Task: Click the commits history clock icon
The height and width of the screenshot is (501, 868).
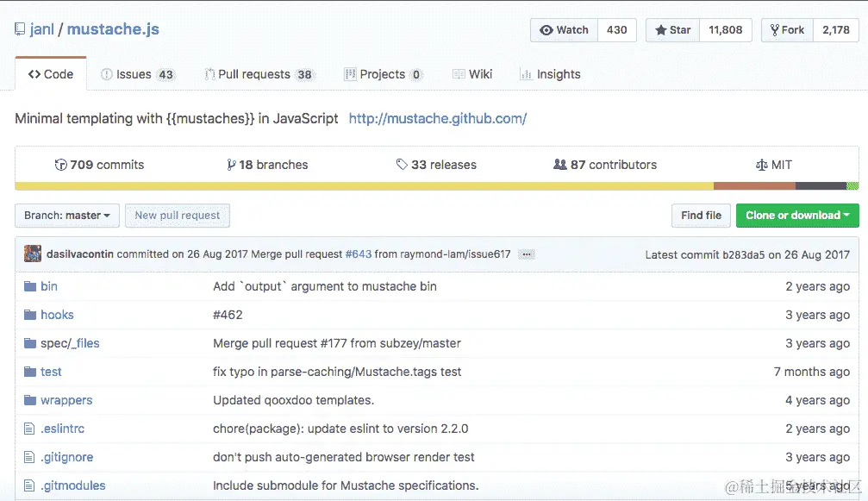Action: point(61,165)
